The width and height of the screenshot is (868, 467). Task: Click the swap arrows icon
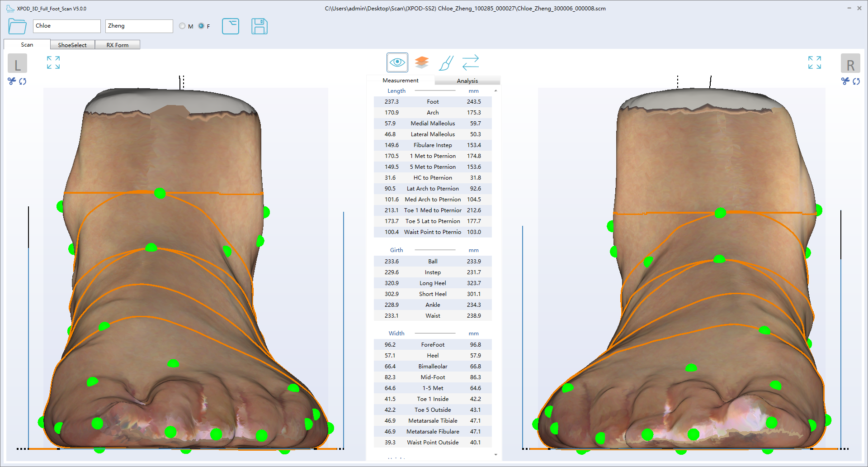(x=470, y=62)
